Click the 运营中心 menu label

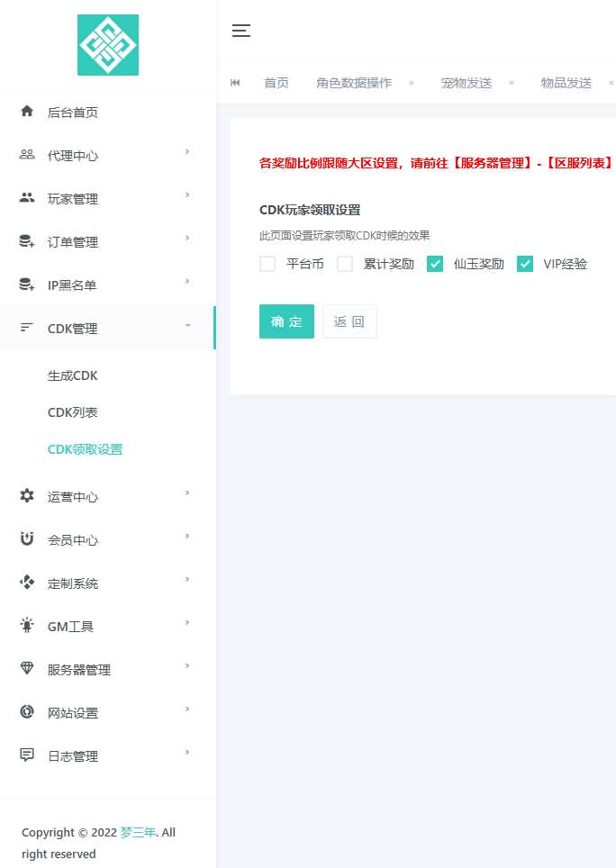tap(73, 497)
